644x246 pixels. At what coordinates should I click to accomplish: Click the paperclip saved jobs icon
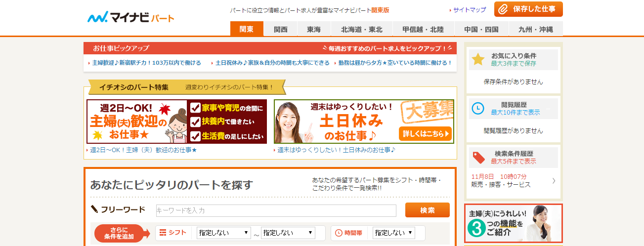click(x=502, y=9)
